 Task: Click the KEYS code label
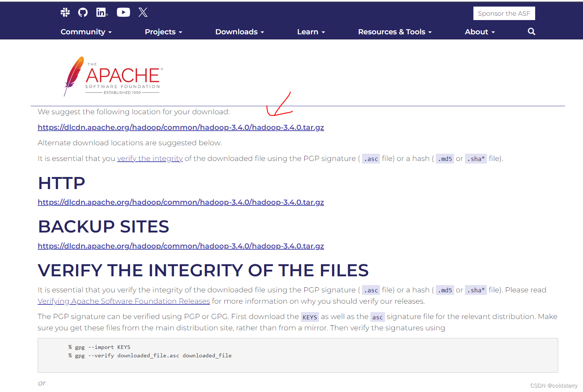coord(310,317)
